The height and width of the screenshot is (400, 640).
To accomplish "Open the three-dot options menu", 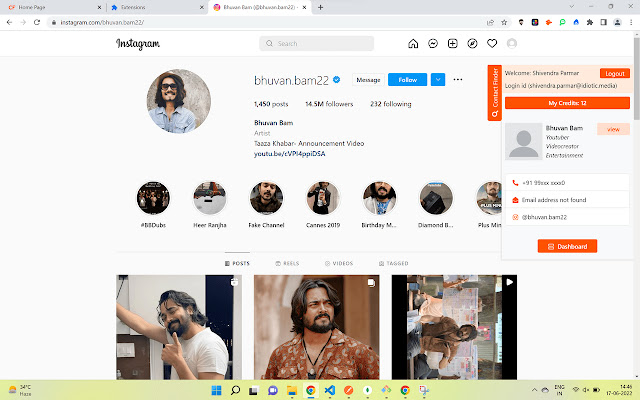I will 458,80.
